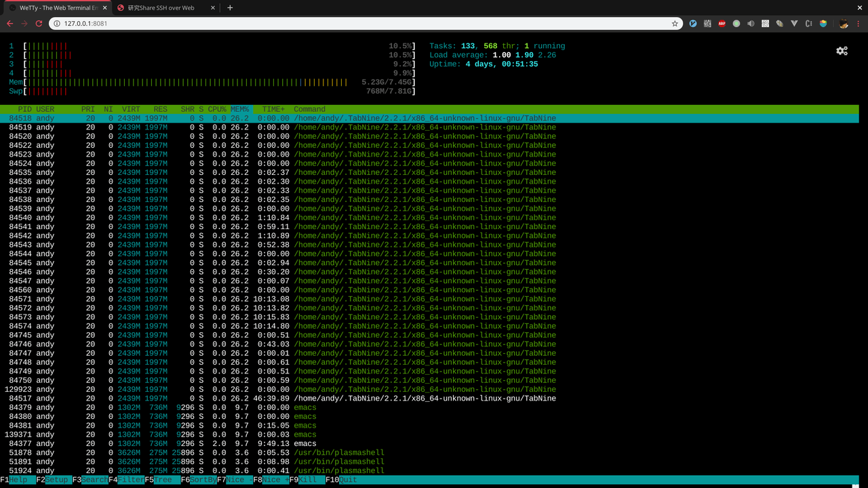Viewport: 868px width, 488px height.
Task: Click the speaker volume extension icon
Action: point(751,24)
